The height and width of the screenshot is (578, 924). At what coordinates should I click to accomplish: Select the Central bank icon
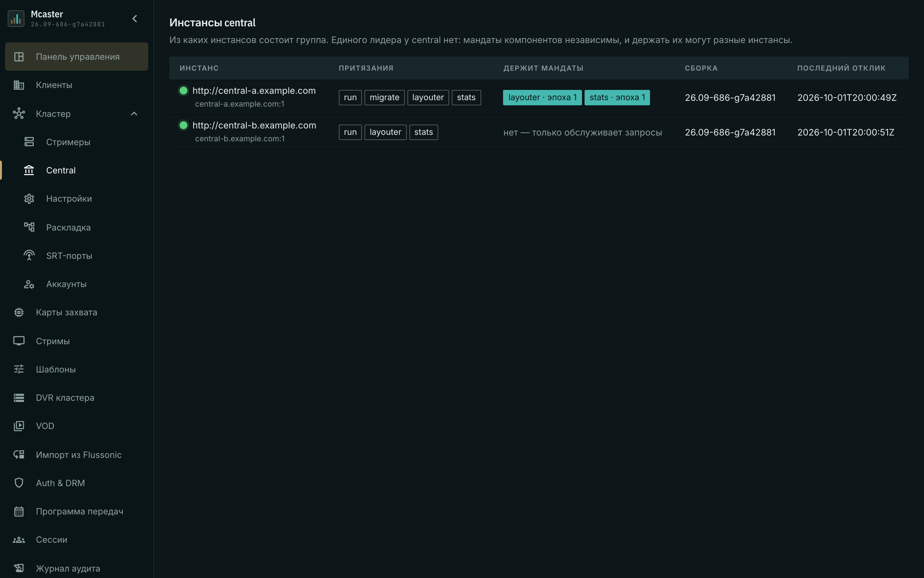click(29, 170)
